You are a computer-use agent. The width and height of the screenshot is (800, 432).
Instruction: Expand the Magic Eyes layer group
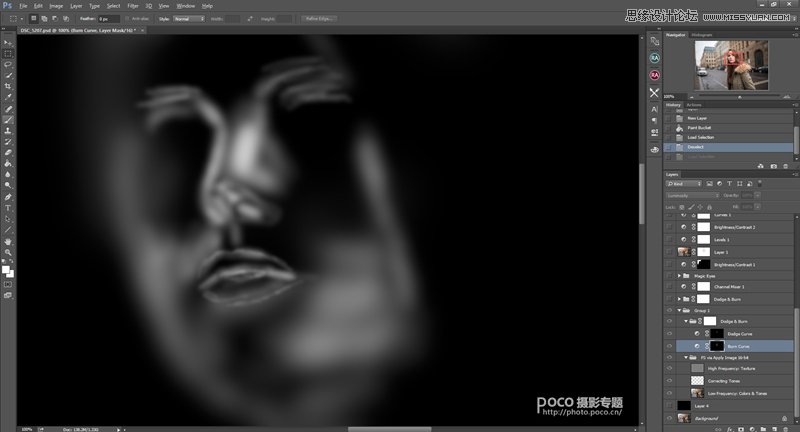(679, 275)
